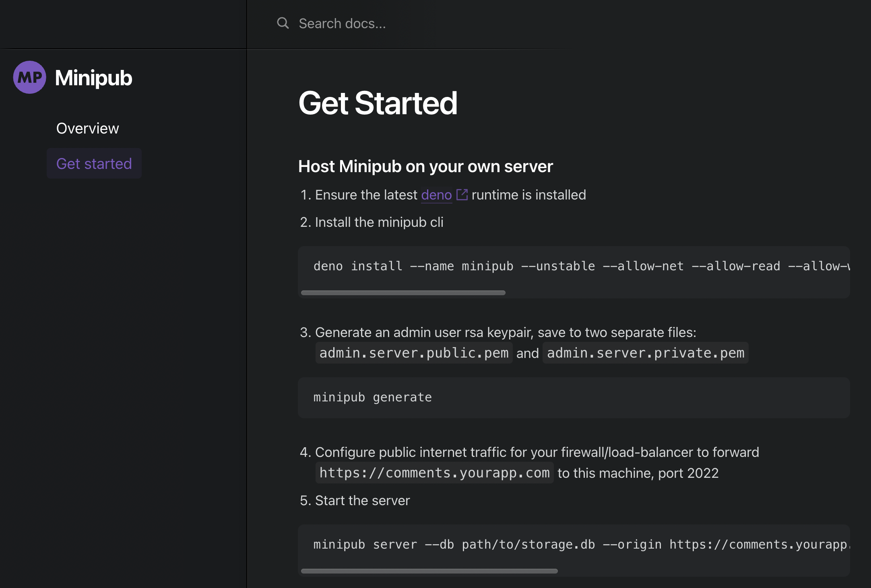Click the Minipub title text
This screenshot has height=588, width=871.
pyautogui.click(x=93, y=78)
